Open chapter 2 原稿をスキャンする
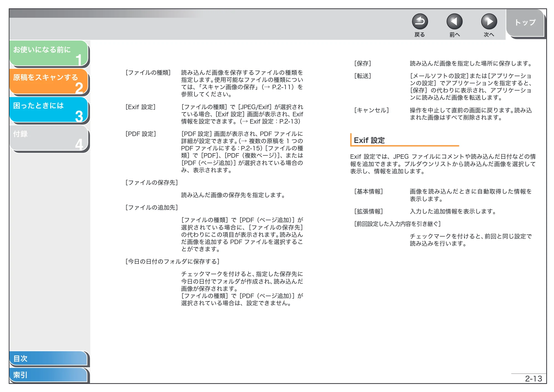The height and width of the screenshot is (392, 554). tap(49, 81)
